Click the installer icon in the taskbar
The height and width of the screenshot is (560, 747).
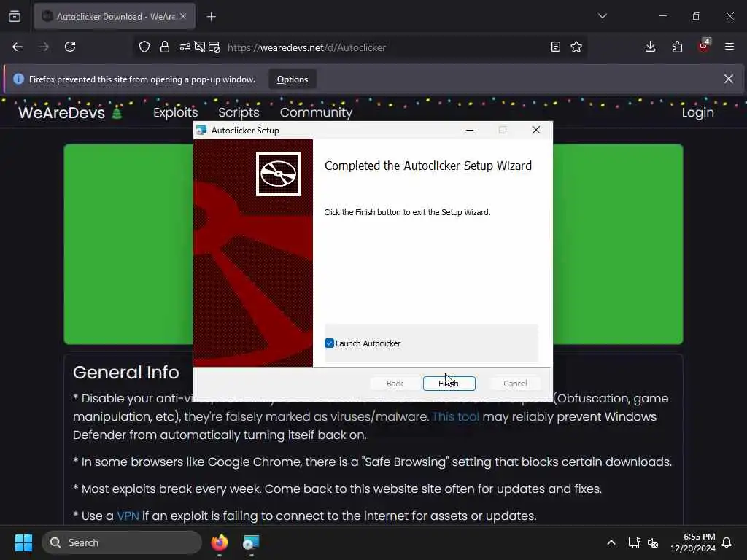pos(251,542)
